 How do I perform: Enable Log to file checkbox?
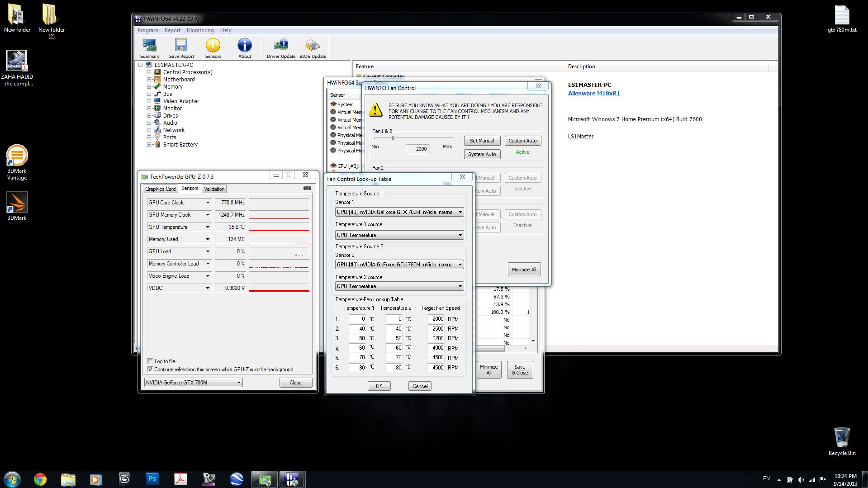150,361
